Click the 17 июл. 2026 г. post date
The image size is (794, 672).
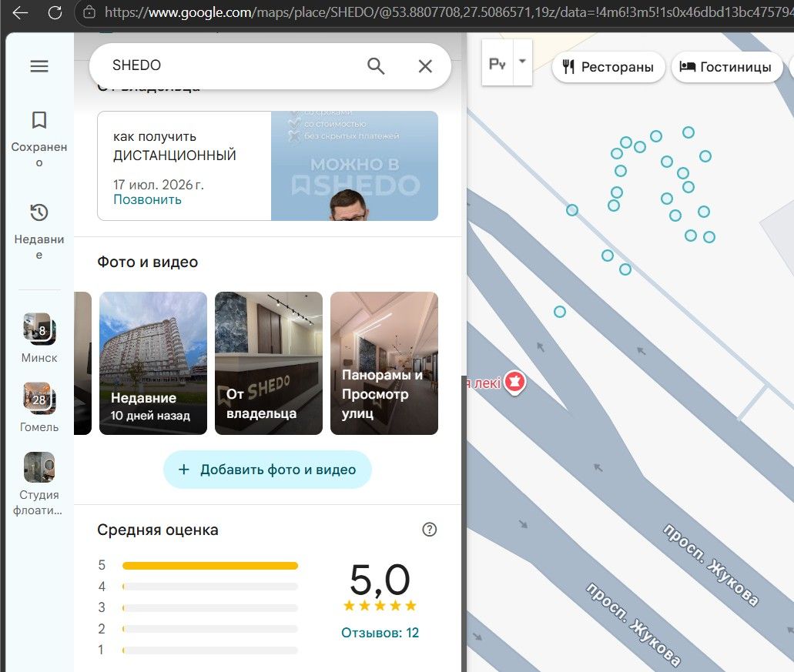point(159,185)
